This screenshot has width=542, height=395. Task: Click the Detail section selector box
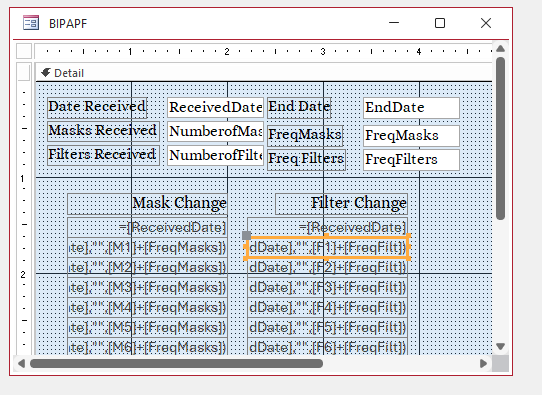[x=24, y=72]
